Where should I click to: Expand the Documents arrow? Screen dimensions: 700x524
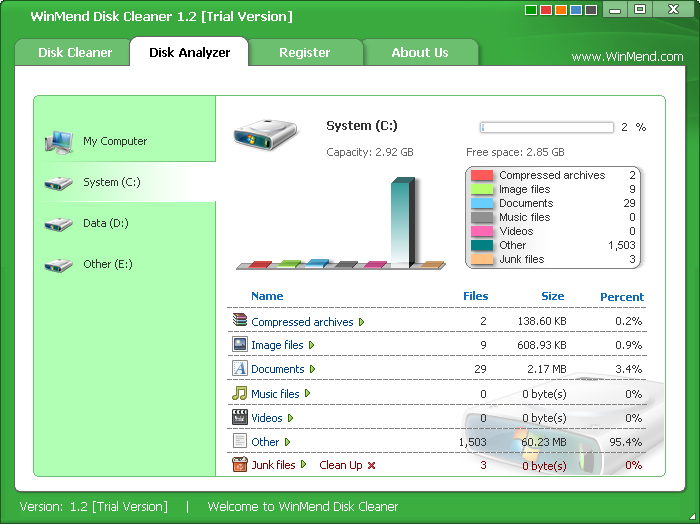312,369
